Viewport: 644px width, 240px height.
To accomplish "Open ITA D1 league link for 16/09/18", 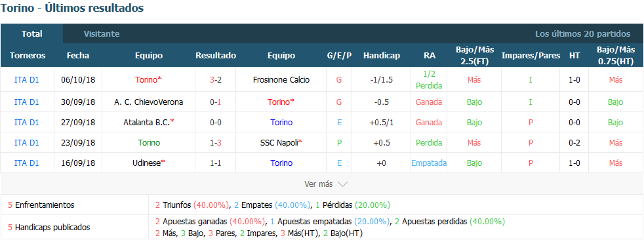I will click(27, 163).
